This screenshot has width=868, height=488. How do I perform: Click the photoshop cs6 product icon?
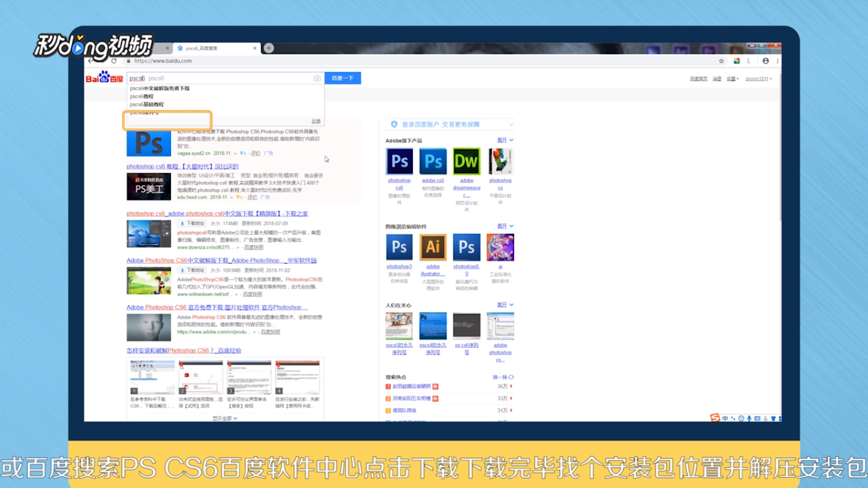point(399,161)
